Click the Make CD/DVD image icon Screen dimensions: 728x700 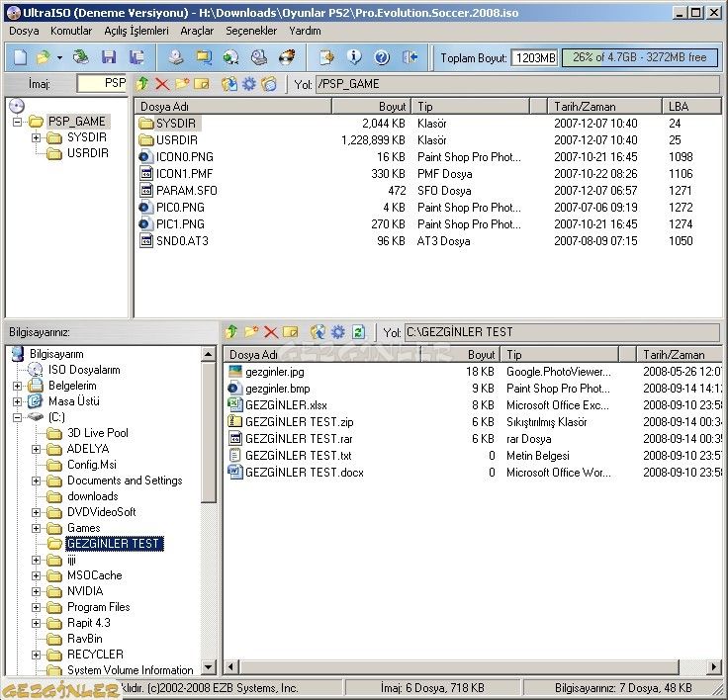(x=176, y=57)
